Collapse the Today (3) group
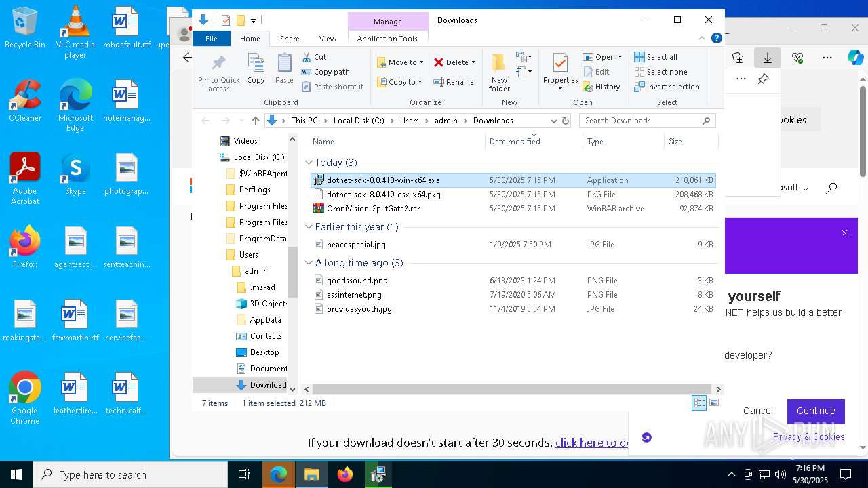868x488 pixels. pos(309,163)
